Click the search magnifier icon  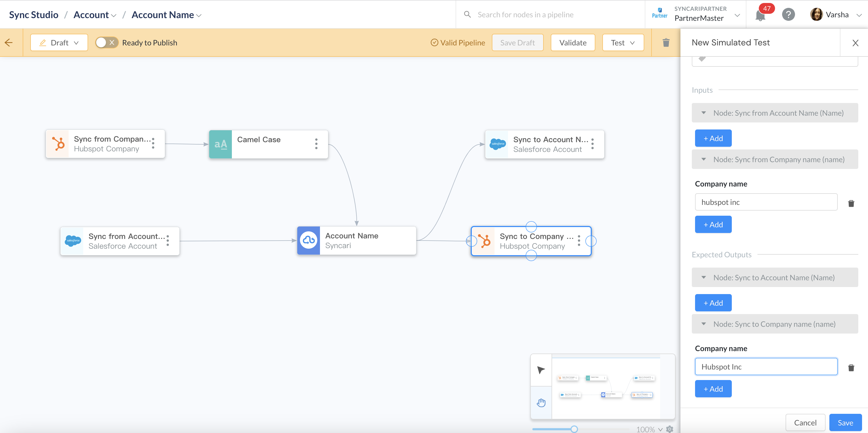[467, 14]
